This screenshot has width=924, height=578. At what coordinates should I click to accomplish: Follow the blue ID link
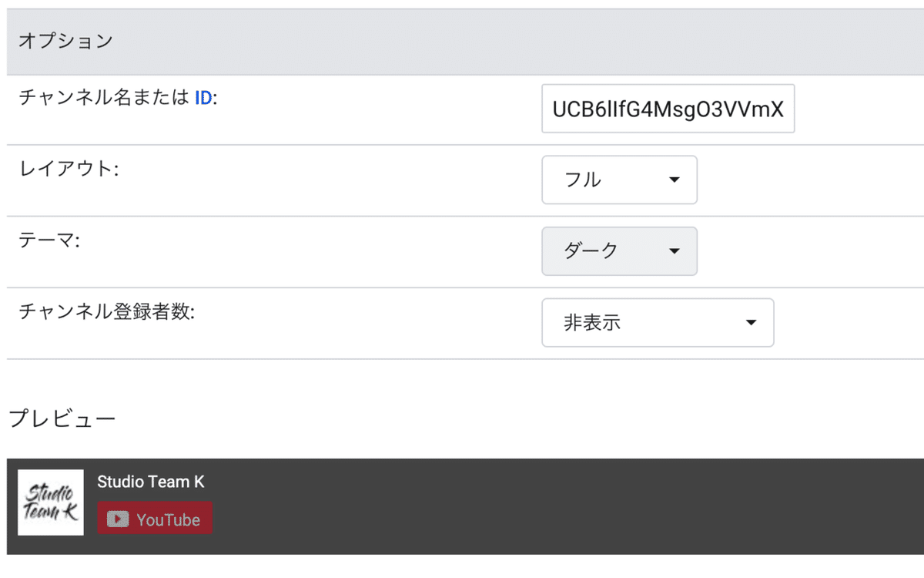pyautogui.click(x=203, y=99)
